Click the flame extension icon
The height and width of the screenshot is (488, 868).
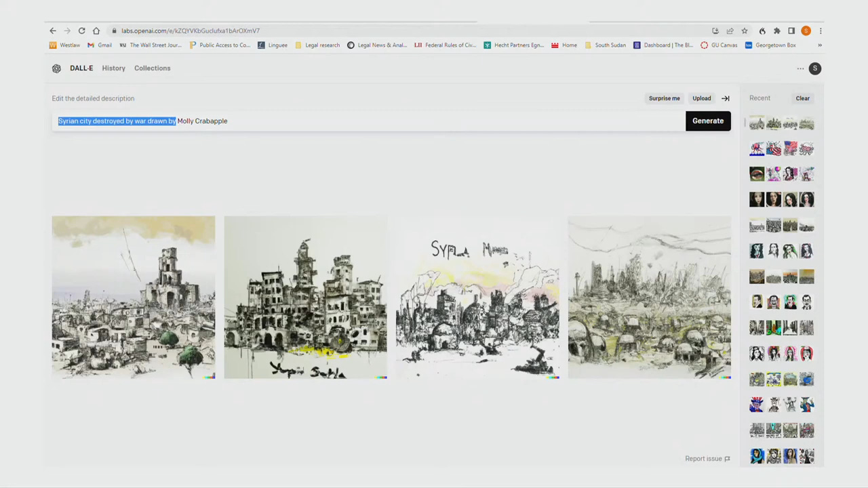tap(762, 30)
